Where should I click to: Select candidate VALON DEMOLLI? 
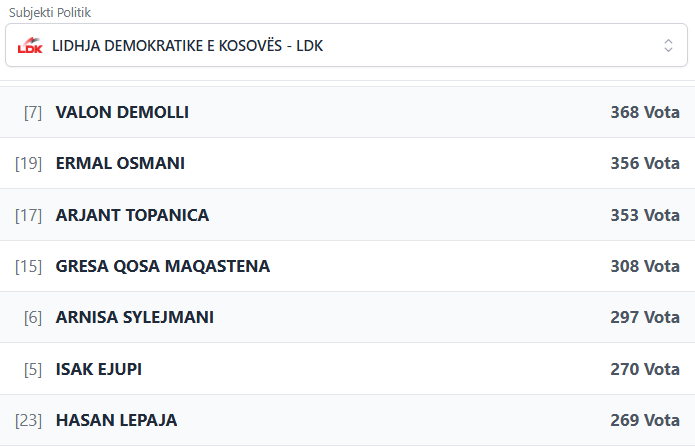click(122, 112)
